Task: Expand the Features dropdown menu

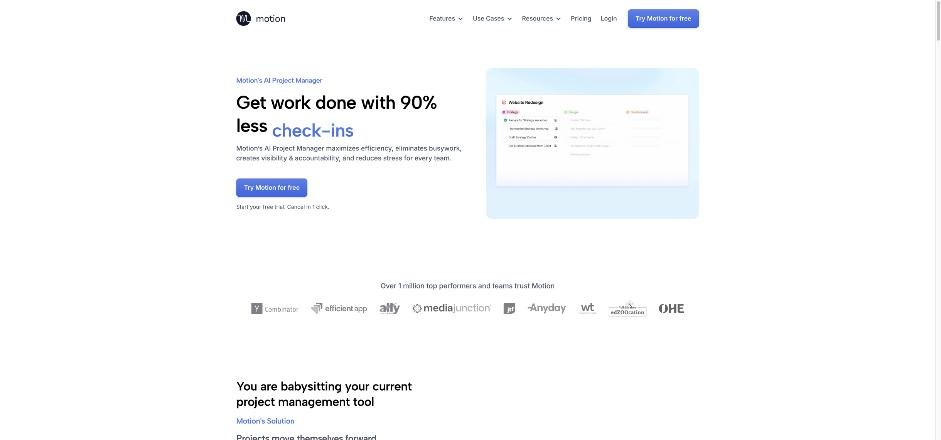Action: point(446,19)
